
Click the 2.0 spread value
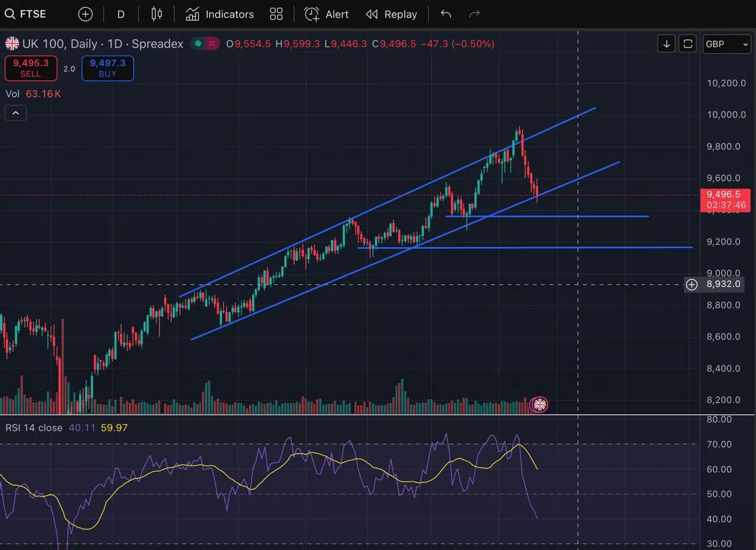coord(69,69)
